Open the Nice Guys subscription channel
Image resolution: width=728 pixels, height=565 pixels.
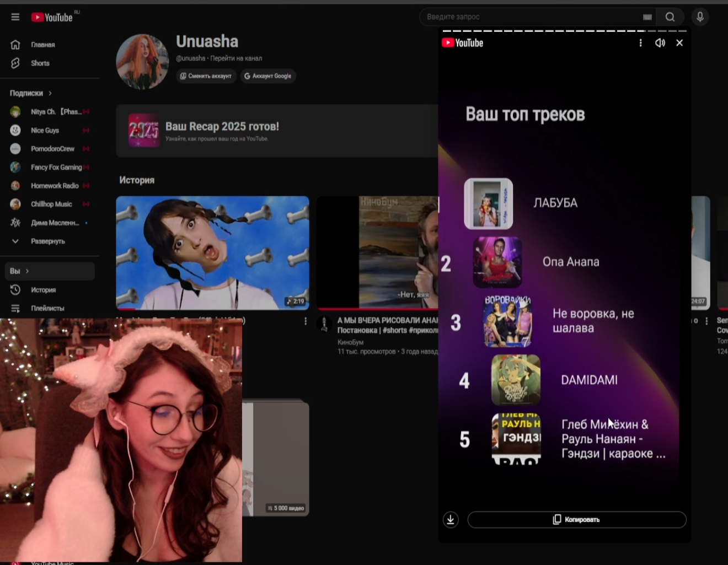[50, 131]
